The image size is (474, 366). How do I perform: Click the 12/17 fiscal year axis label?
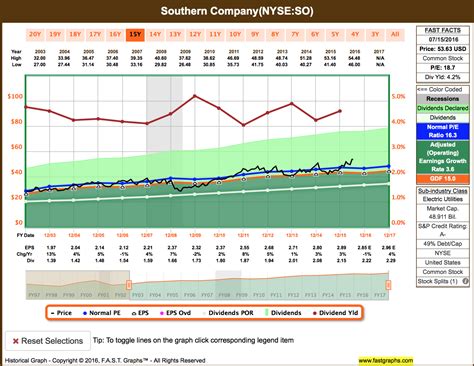pyautogui.click(x=389, y=235)
